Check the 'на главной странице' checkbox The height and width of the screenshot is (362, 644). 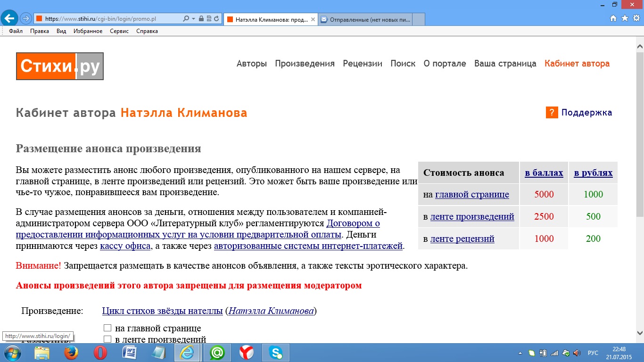click(x=107, y=328)
